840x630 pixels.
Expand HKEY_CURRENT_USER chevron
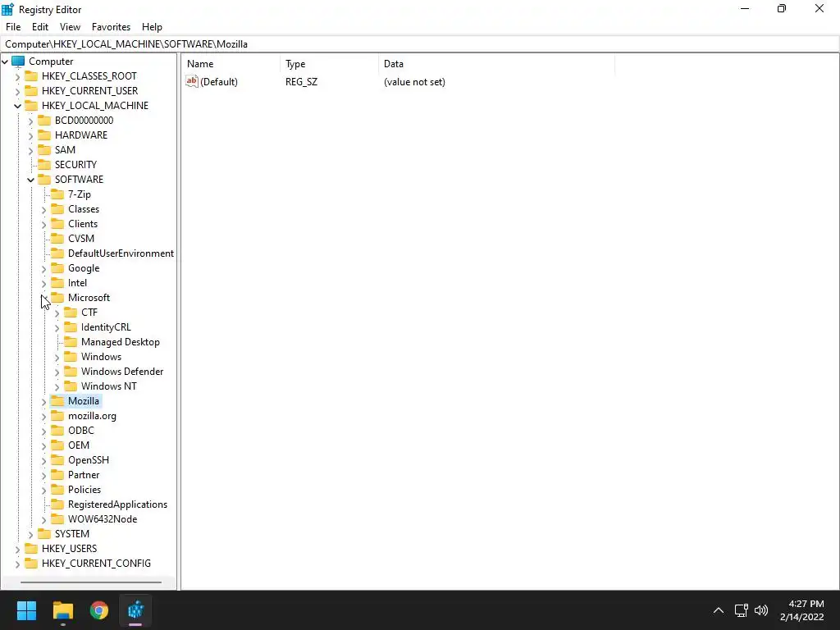(18, 91)
